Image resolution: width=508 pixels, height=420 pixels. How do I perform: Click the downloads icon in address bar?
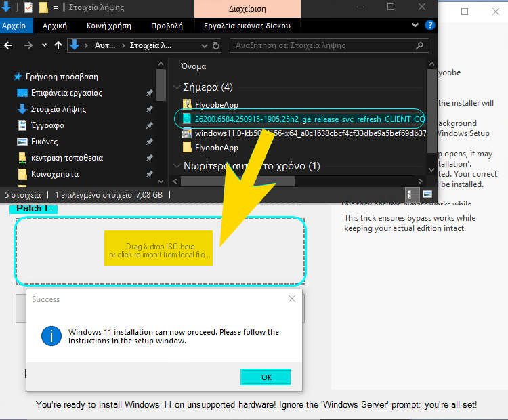pos(75,45)
